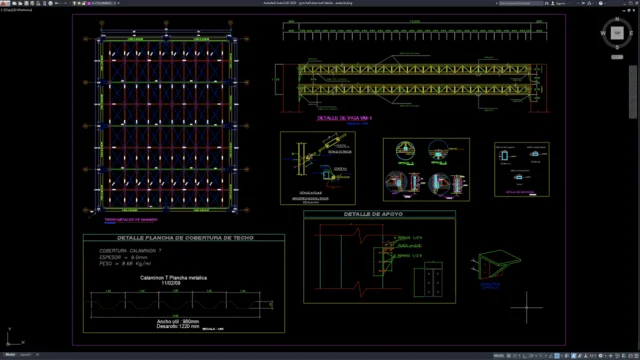The height and width of the screenshot is (360, 640).
Task: Click the Save icon in Quick Access
Action: [x=26, y=3]
